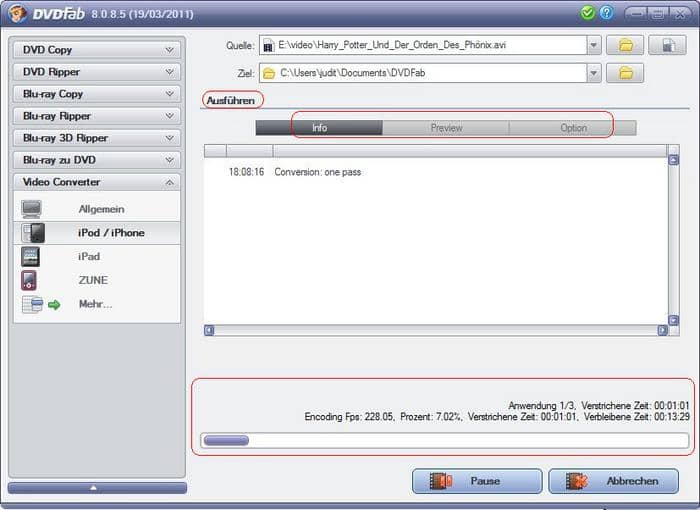700x510 pixels.
Task: Click 'Anwendung 1/3' status text
Action: click(542, 406)
